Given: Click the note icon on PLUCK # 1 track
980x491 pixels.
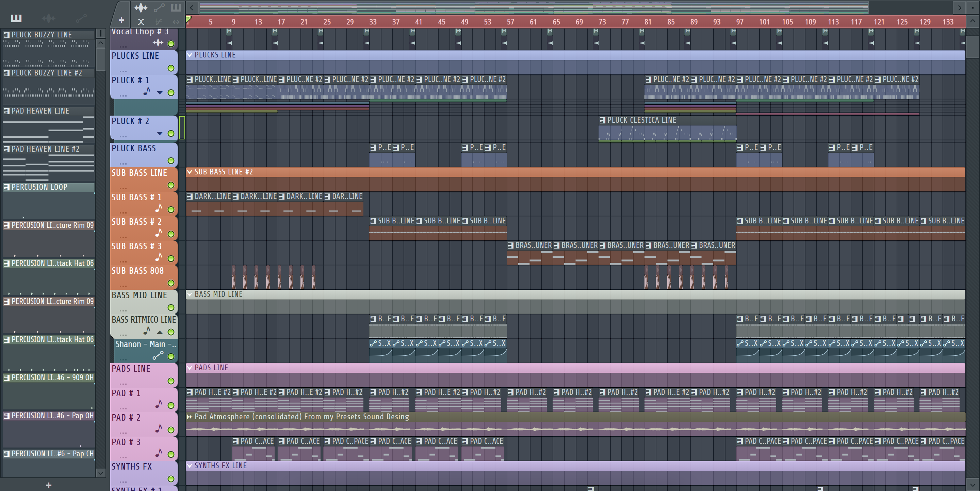Looking at the screenshot, I should click(x=147, y=91).
